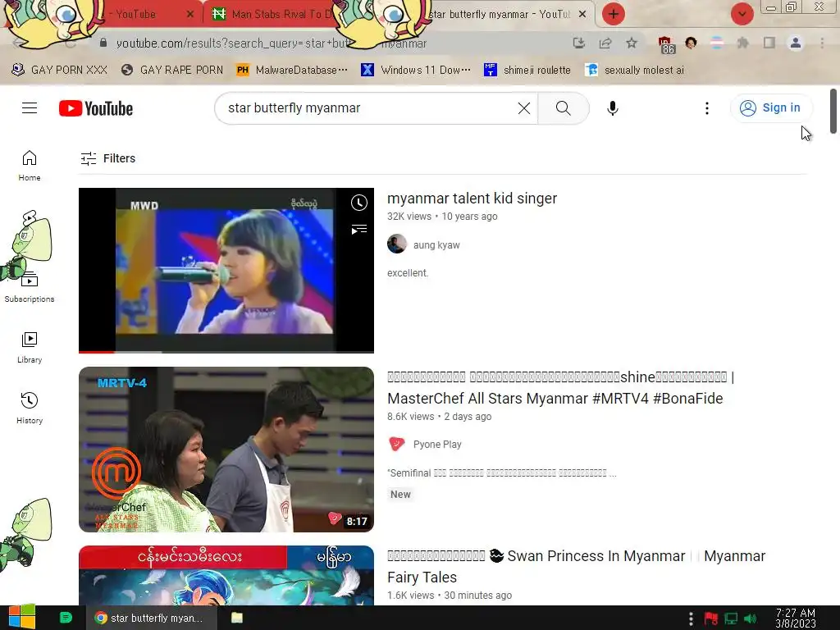Toggle the browser side panel
The height and width of the screenshot is (630, 840).
769,43
